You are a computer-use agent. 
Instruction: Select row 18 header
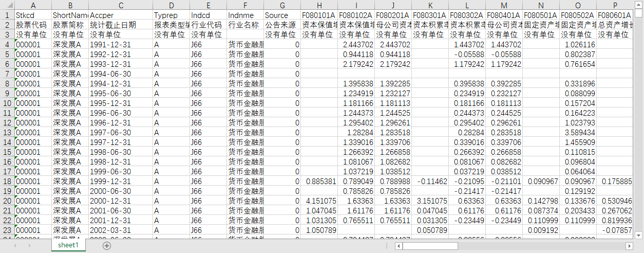pos(7,182)
